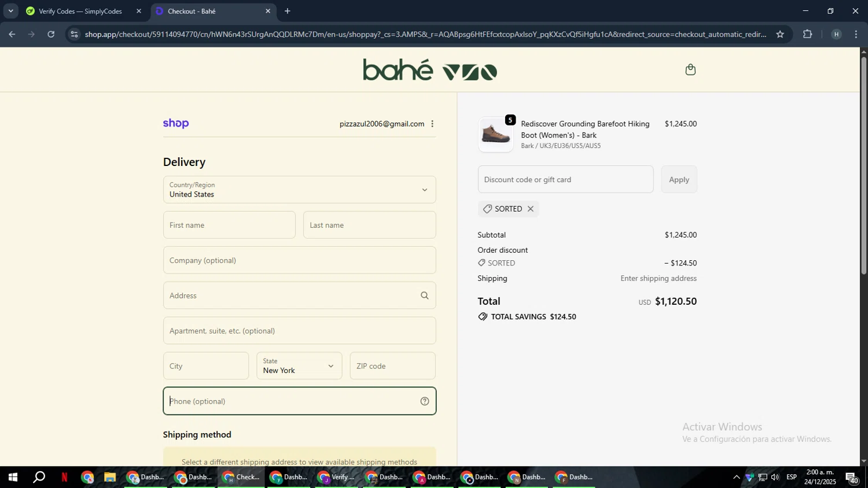
Task: Click the TOTAL SAVINGS $124.50 text
Action: click(533, 317)
